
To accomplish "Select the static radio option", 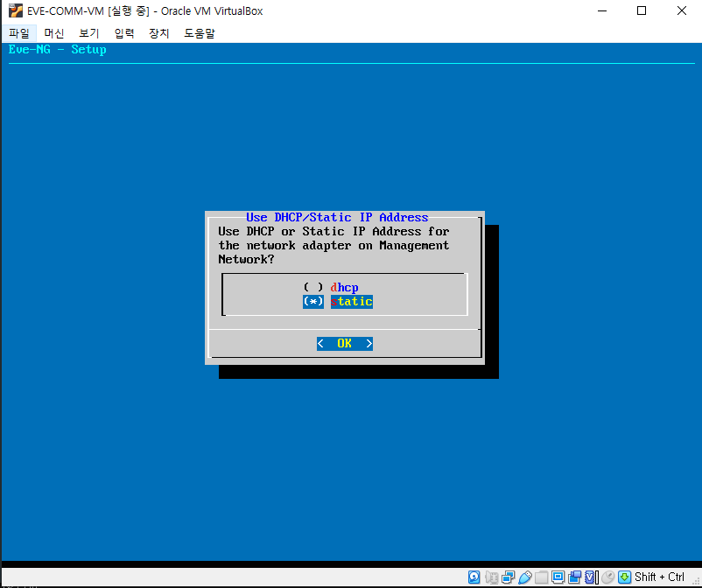I will pyautogui.click(x=338, y=301).
